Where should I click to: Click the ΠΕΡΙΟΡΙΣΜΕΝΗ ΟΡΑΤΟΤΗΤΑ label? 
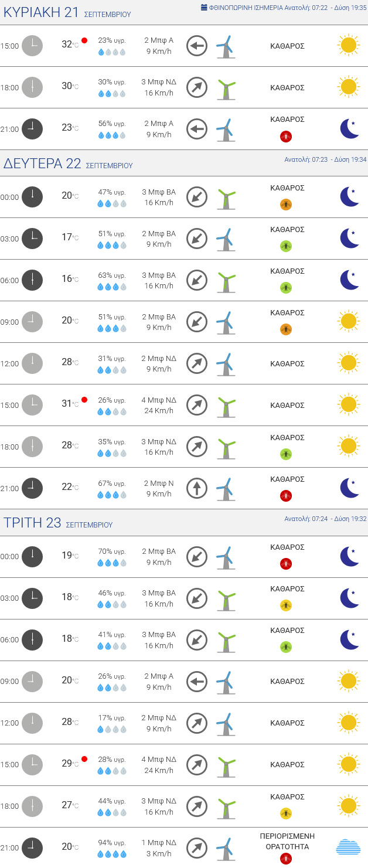coord(288,841)
